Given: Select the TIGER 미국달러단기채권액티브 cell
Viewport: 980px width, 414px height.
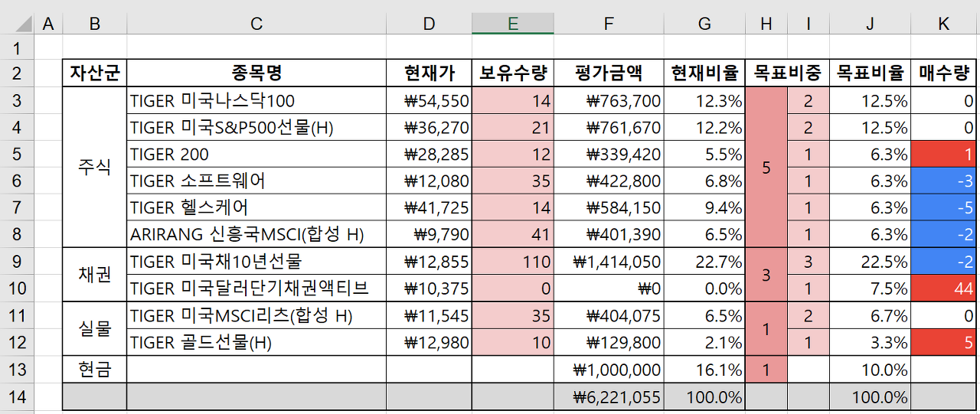Looking at the screenshot, I should point(256,288).
